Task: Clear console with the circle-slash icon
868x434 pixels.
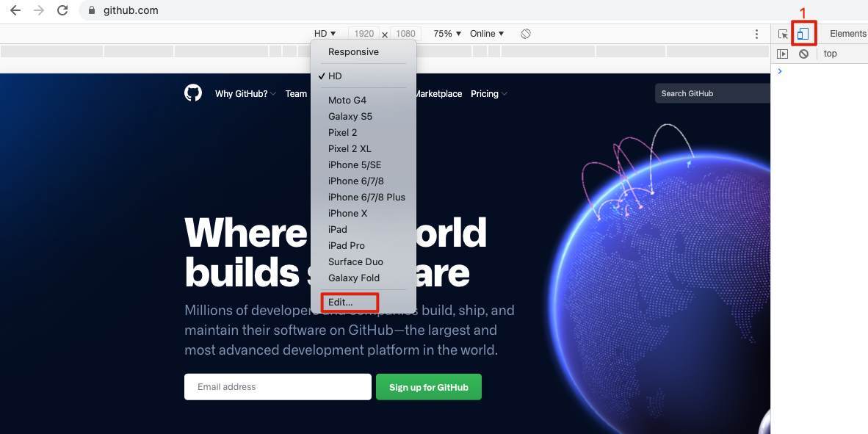Action: [804, 54]
